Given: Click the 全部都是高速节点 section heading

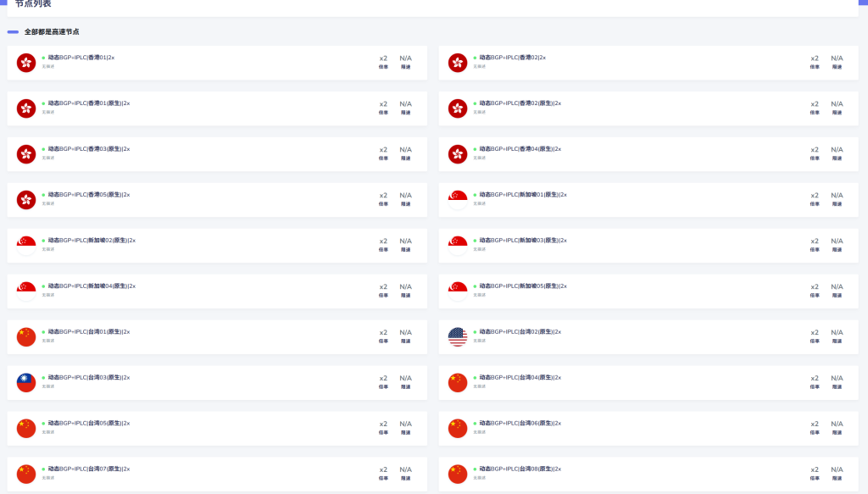Looking at the screenshot, I should tap(52, 31).
